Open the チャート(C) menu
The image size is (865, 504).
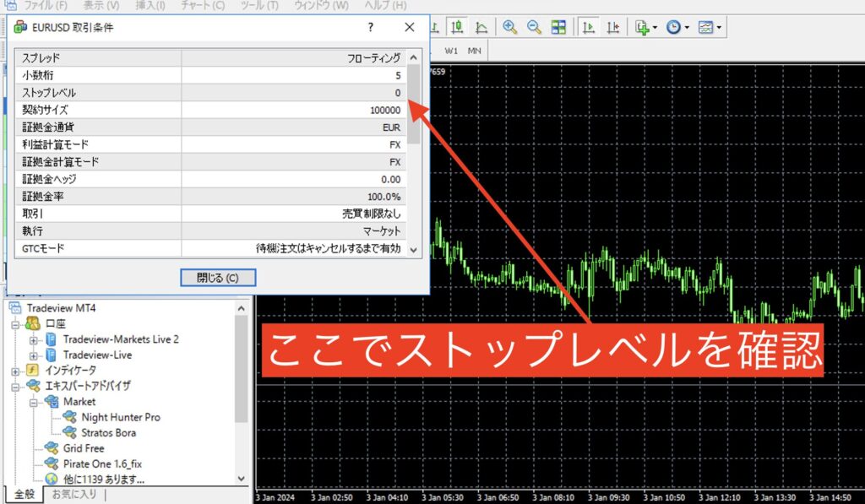coord(203,6)
